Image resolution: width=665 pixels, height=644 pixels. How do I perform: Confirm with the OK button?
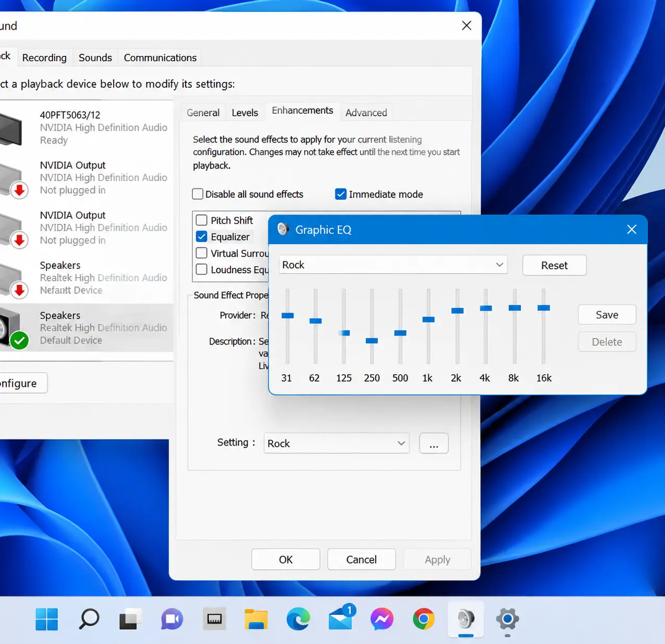pyautogui.click(x=286, y=559)
